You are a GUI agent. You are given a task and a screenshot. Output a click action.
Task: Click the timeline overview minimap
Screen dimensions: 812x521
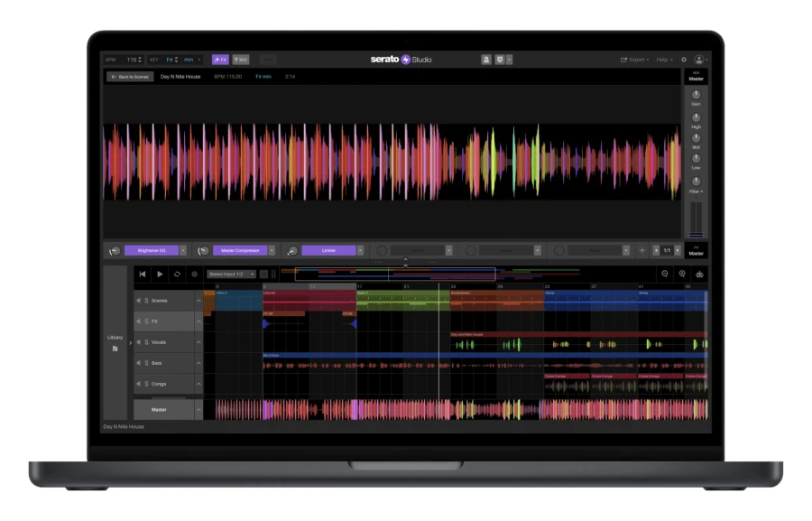pos(429,274)
